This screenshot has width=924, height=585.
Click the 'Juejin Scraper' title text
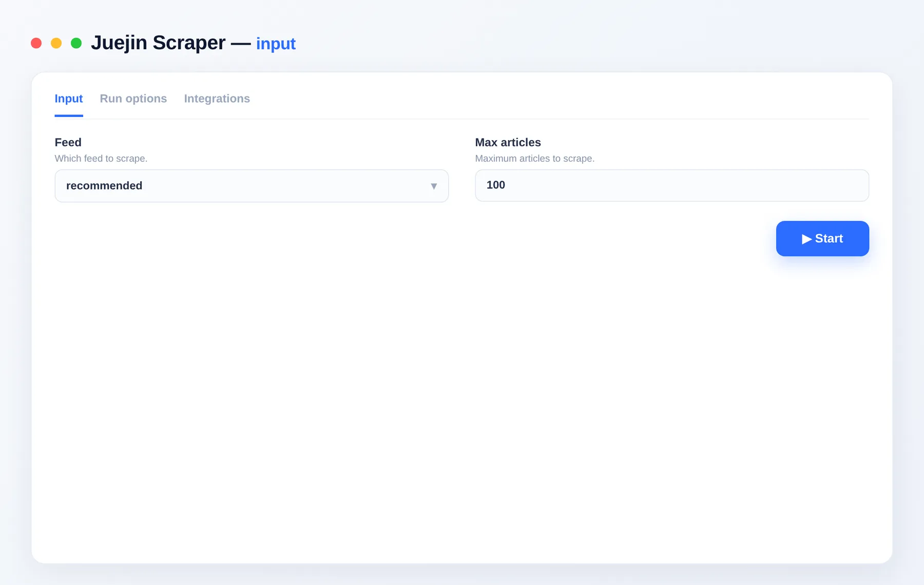click(158, 43)
